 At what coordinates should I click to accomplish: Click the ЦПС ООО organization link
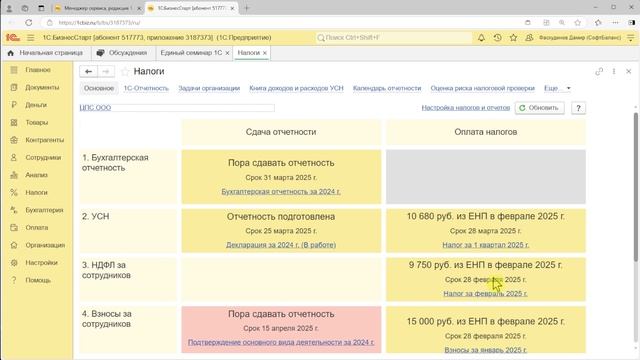coord(95,108)
